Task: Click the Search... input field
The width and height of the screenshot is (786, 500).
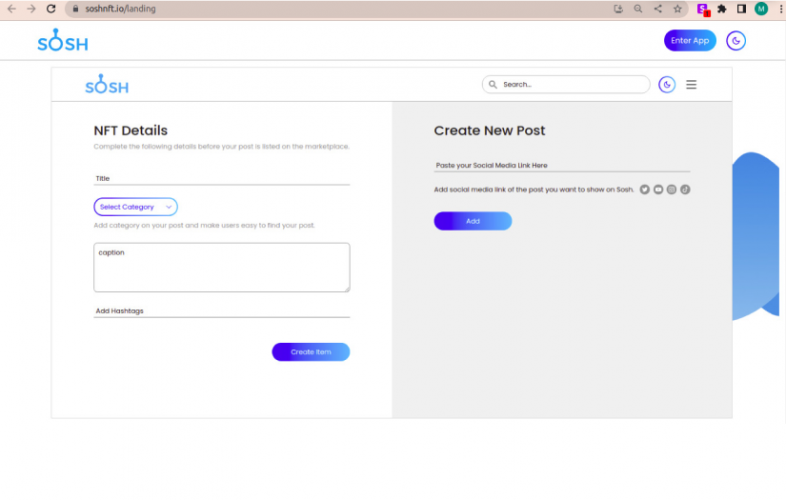Action: 566,84
